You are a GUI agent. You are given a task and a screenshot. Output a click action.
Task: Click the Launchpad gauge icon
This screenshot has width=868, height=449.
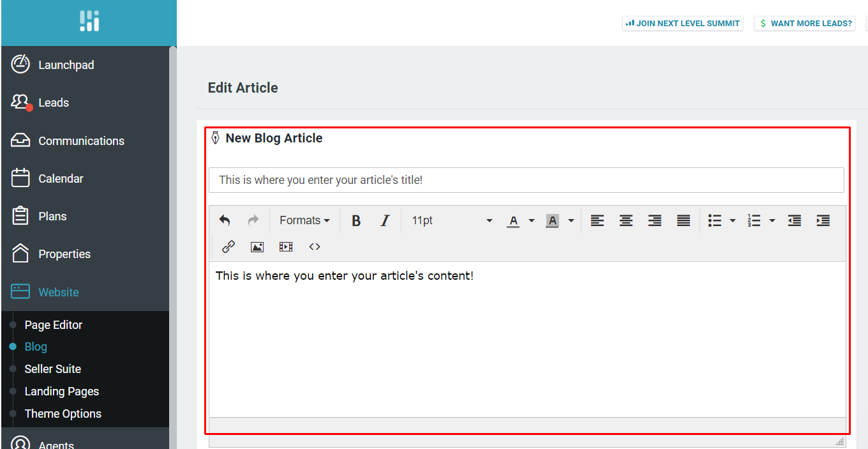point(20,65)
